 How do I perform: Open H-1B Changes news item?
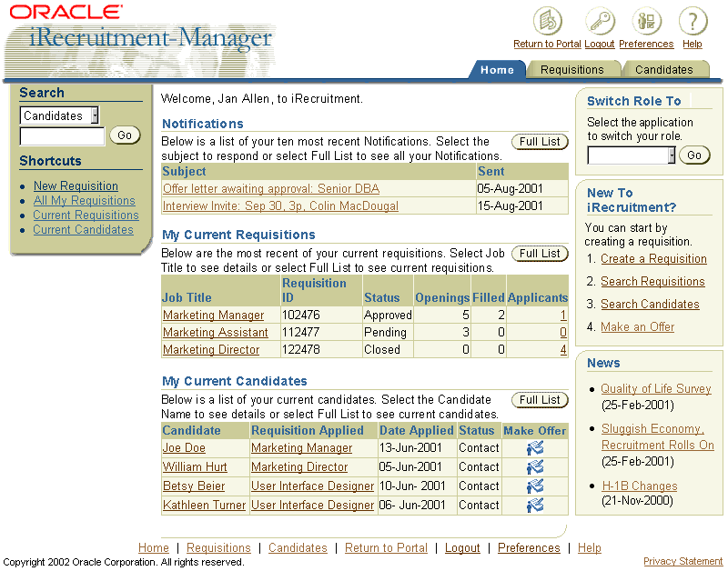coord(640,486)
